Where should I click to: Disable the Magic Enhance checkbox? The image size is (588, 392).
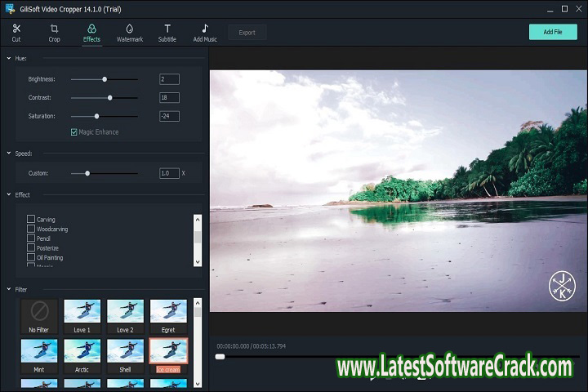[74, 131]
